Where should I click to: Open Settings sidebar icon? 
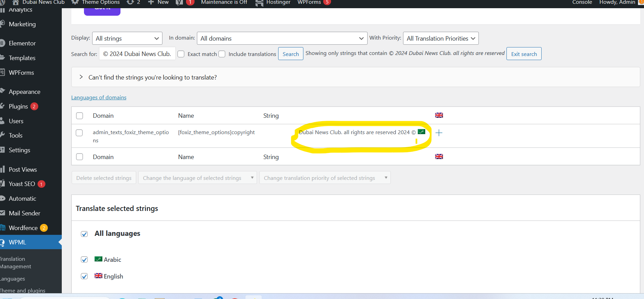tap(2, 150)
